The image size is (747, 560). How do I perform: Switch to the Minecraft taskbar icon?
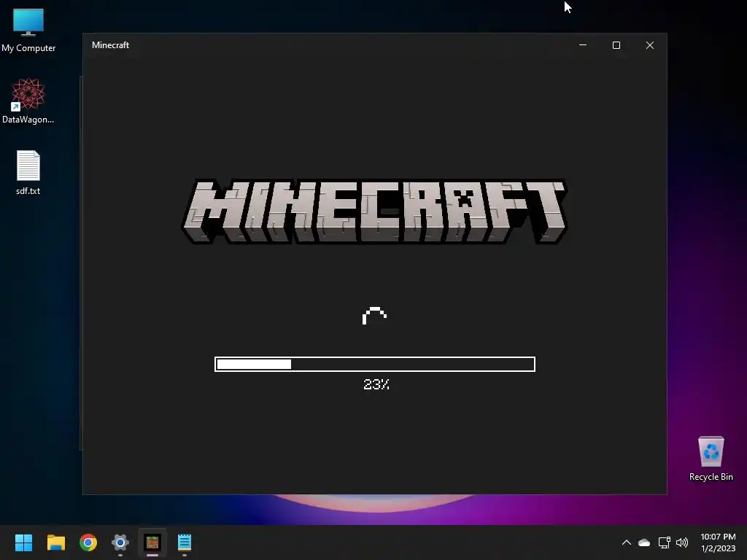pyautogui.click(x=152, y=542)
